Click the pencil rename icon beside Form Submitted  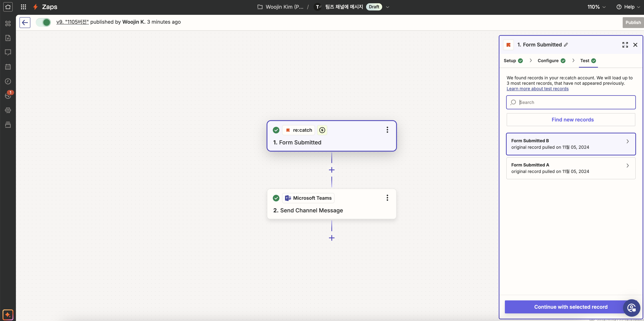(x=566, y=45)
